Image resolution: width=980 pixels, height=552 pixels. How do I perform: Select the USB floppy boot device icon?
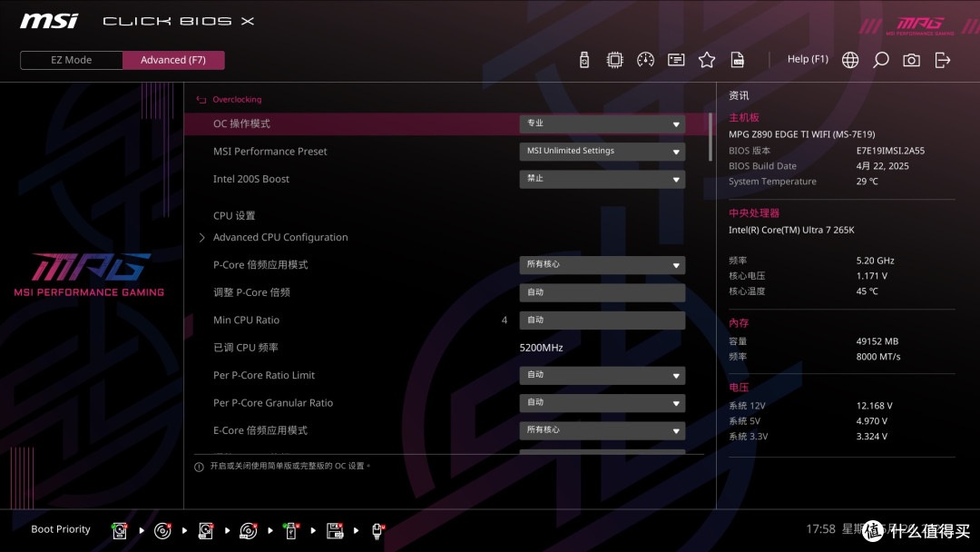[x=334, y=531]
